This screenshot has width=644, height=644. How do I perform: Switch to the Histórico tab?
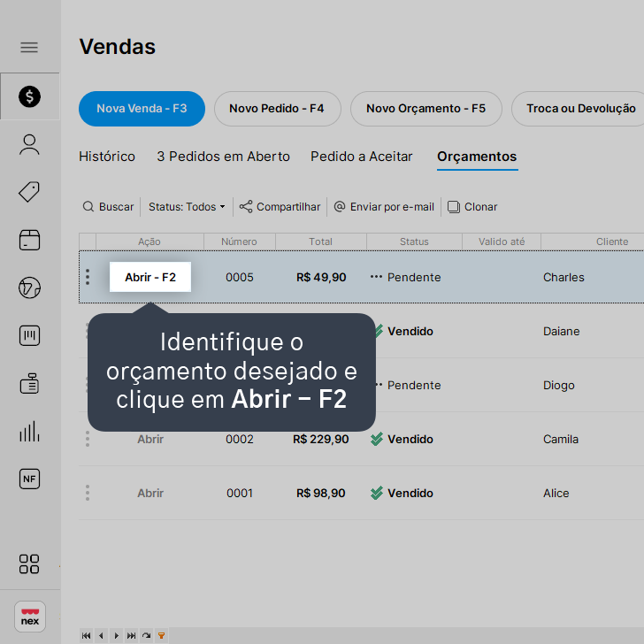coord(107,157)
